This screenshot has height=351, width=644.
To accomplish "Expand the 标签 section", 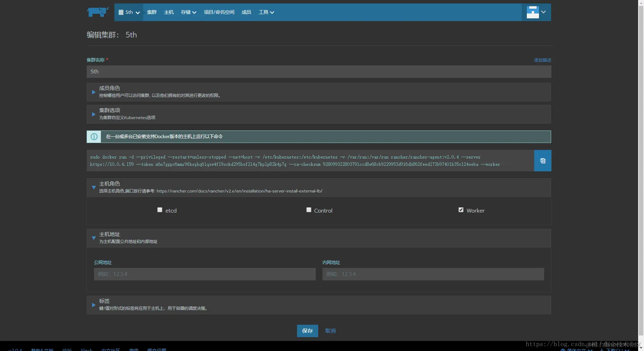I will point(94,305).
